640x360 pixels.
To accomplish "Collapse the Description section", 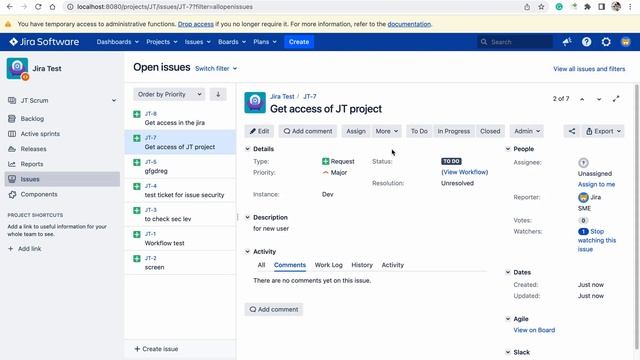I will tap(247, 218).
